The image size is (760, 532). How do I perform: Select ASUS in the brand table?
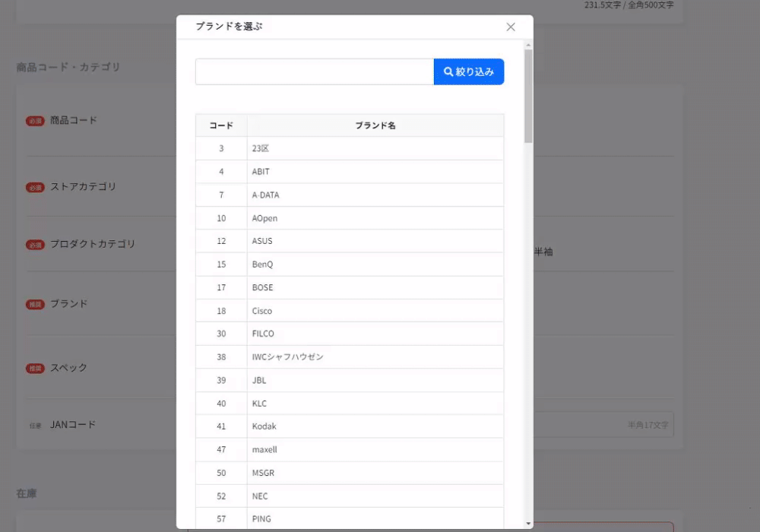coord(350,241)
